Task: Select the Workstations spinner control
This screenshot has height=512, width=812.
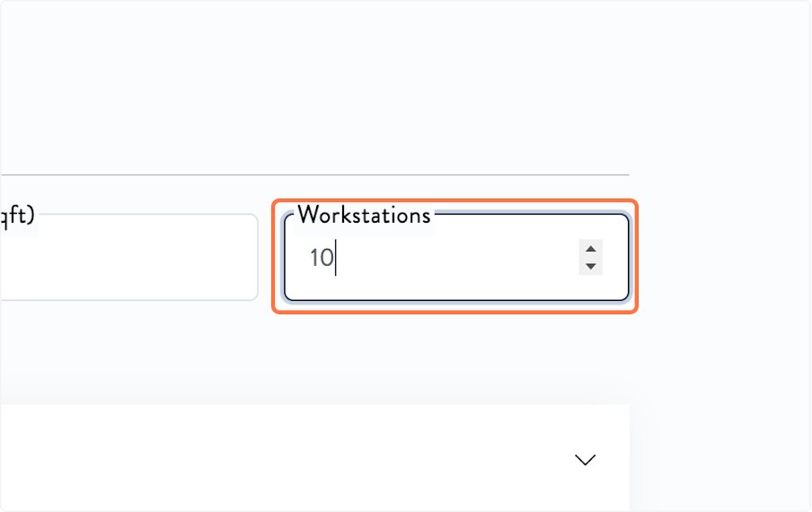Action: pyautogui.click(x=590, y=258)
